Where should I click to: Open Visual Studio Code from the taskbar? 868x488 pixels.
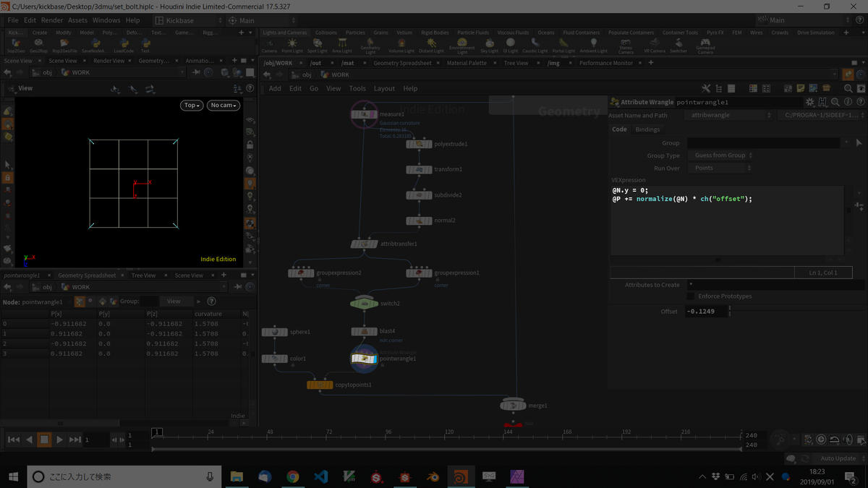320,476
